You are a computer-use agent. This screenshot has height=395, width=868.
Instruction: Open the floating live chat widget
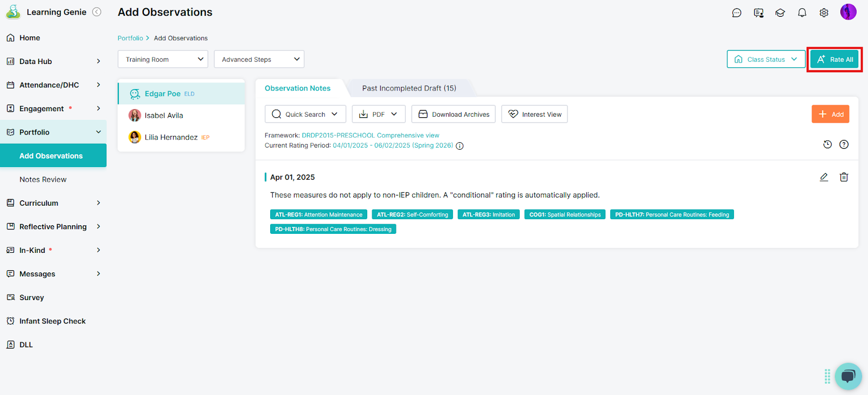tap(848, 376)
